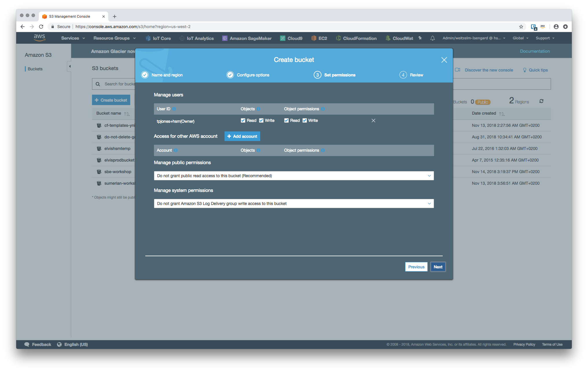Open Cloud9 shortcut
The height and width of the screenshot is (372, 588).
coord(291,38)
